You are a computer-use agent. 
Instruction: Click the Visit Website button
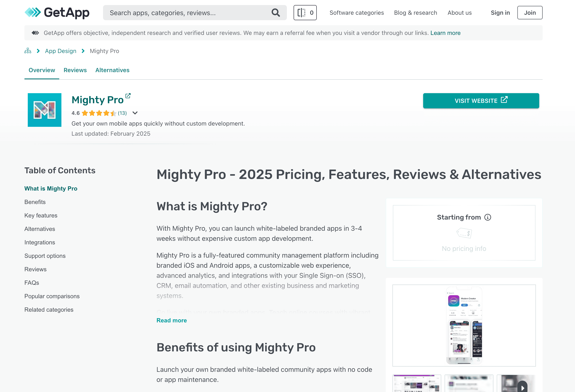point(481,101)
